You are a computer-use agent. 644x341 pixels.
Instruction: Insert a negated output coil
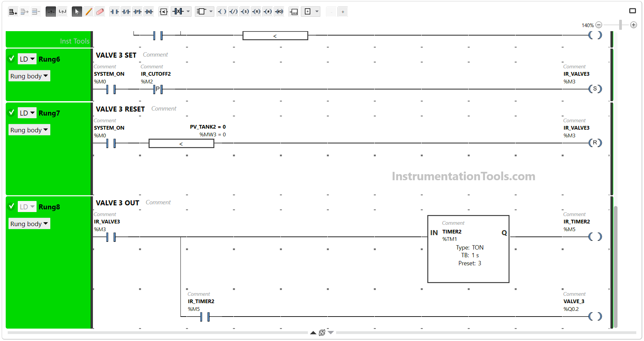(233, 12)
